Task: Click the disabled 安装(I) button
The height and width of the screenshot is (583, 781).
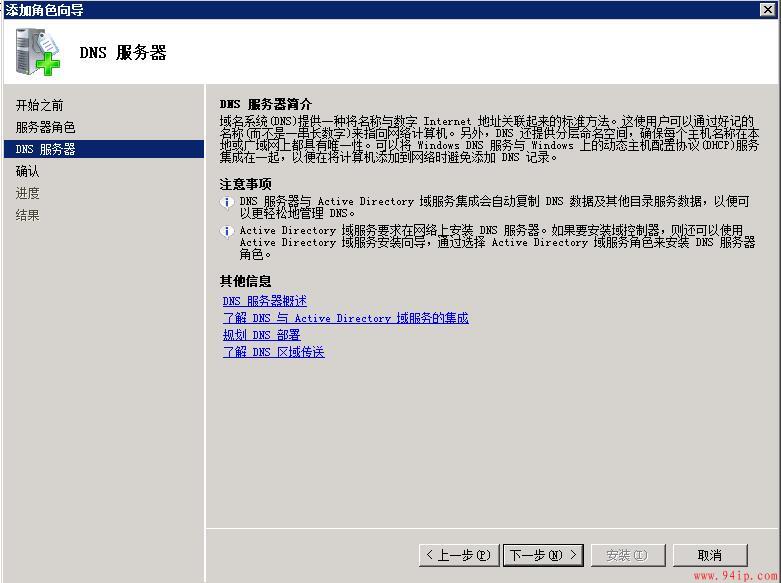Action: [628, 555]
